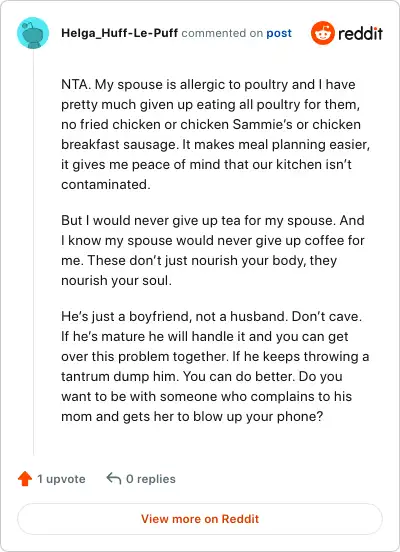400x552 pixels.
Task: Select the "1 upvote" count label
Action: tap(61, 479)
